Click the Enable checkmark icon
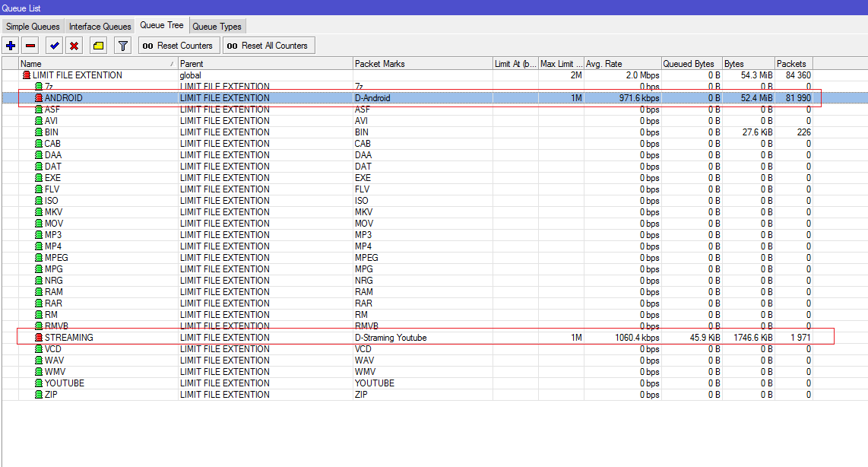Screen dimensions: 868x467 pyautogui.click(x=53, y=45)
